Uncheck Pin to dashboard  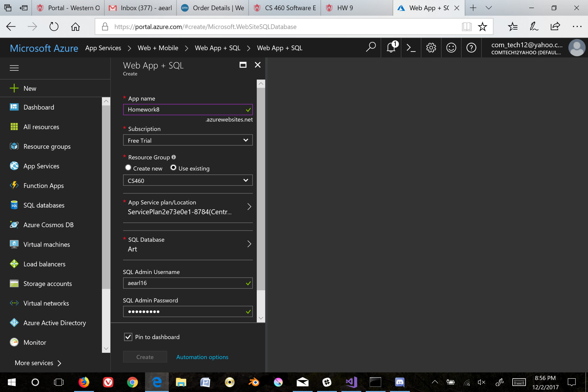point(128,337)
